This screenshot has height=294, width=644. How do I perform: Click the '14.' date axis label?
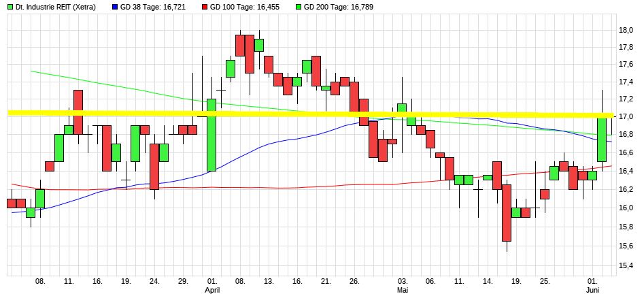tap(488, 282)
